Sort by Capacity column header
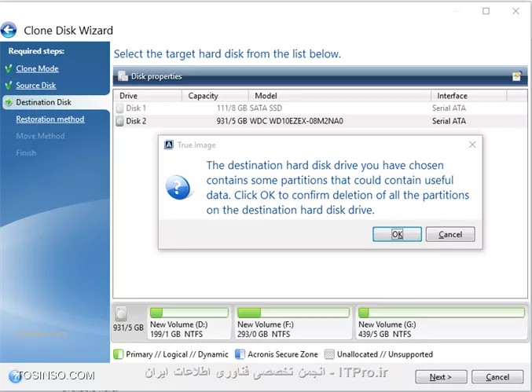The width and height of the screenshot is (532, 392). coord(215,96)
